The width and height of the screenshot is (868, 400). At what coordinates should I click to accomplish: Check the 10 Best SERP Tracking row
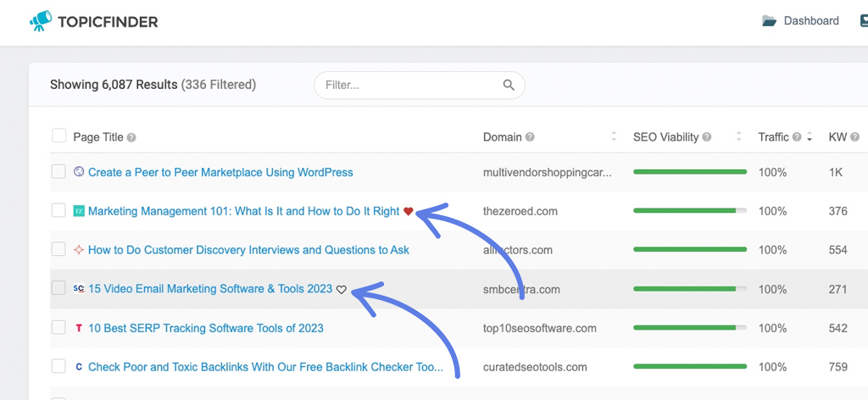coord(58,327)
